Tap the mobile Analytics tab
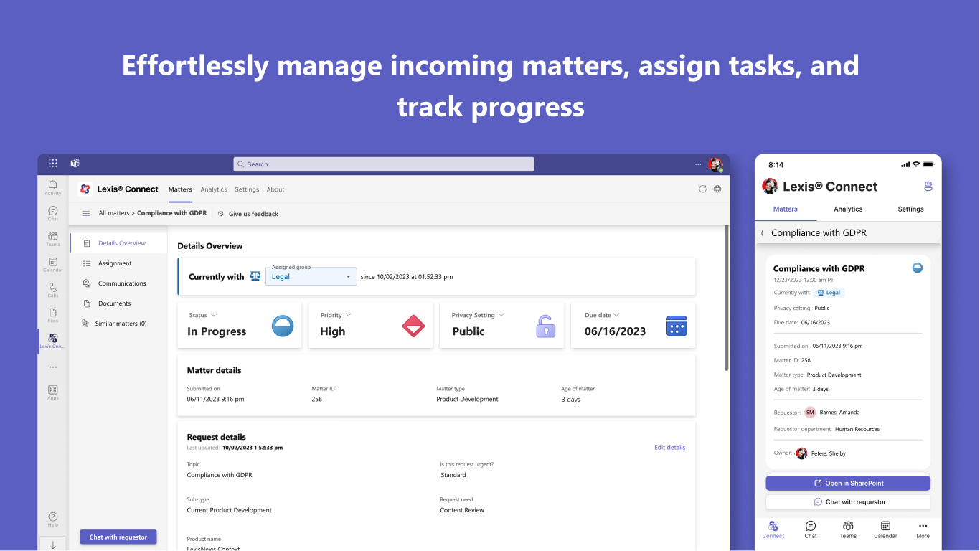Image resolution: width=980 pixels, height=551 pixels. pos(848,209)
